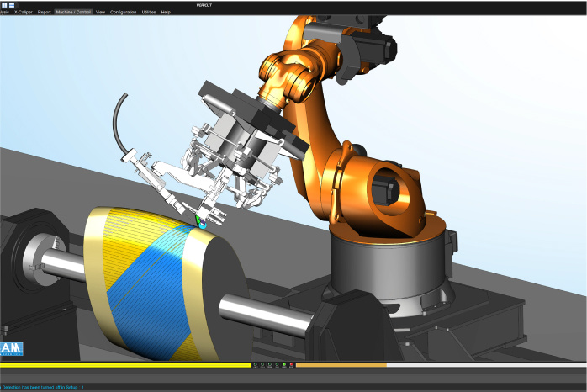Click the green status light beside the progress bar

point(283,365)
